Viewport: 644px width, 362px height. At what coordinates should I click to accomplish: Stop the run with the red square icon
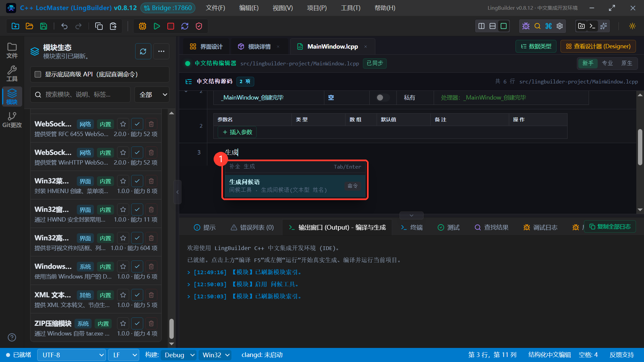point(171,26)
